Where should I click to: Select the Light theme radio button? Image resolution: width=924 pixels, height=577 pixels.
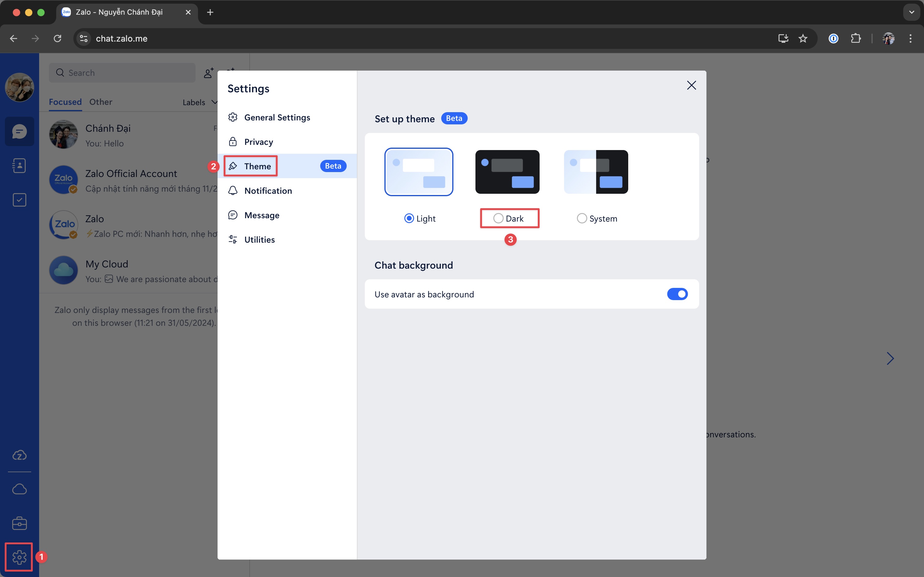point(408,218)
